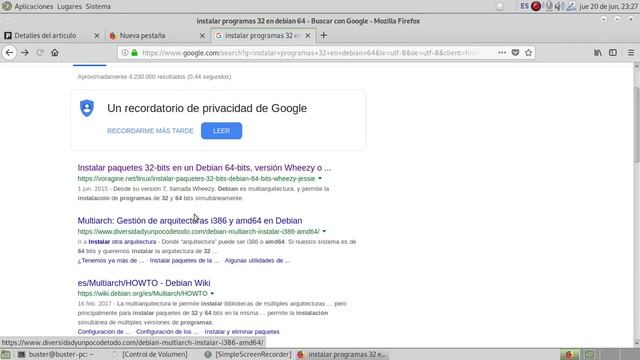Open 'Instalar paquetes de la ...' sitelink
Image resolution: width=640 pixels, height=360 pixels.
pos(184,260)
